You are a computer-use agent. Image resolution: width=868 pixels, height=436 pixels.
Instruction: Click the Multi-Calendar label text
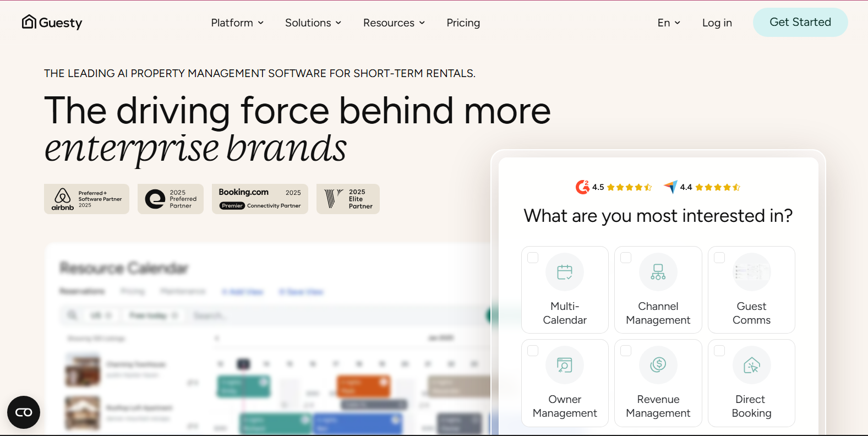[565, 313]
